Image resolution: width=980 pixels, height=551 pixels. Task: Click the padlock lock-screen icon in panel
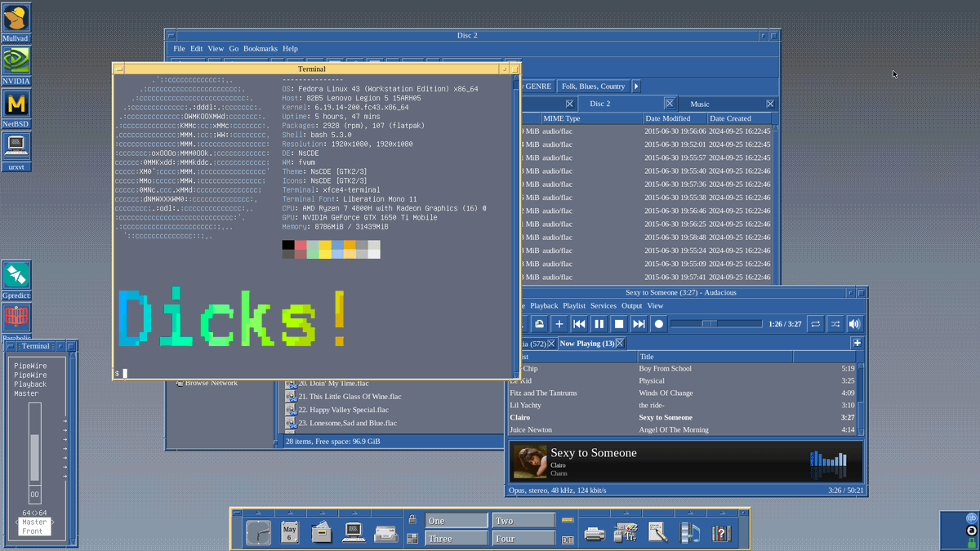412,519
